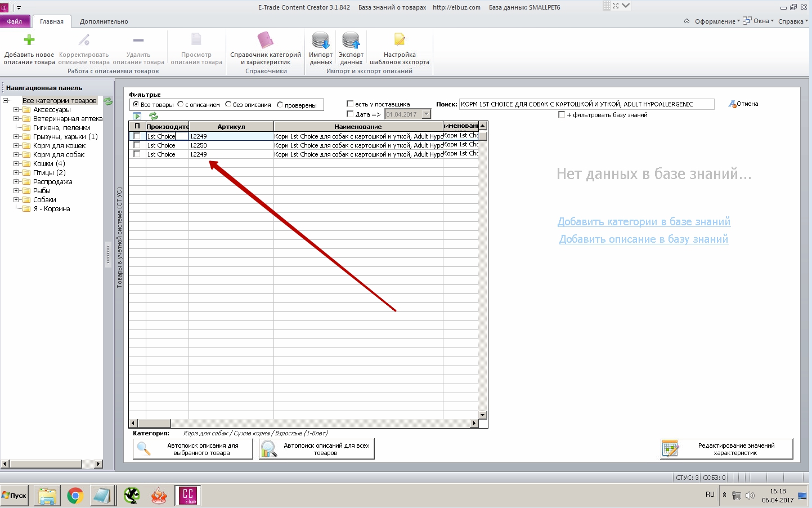Viewport: 812px width, 508px height.
Task: Switch to the Главная tab
Action: coord(52,21)
